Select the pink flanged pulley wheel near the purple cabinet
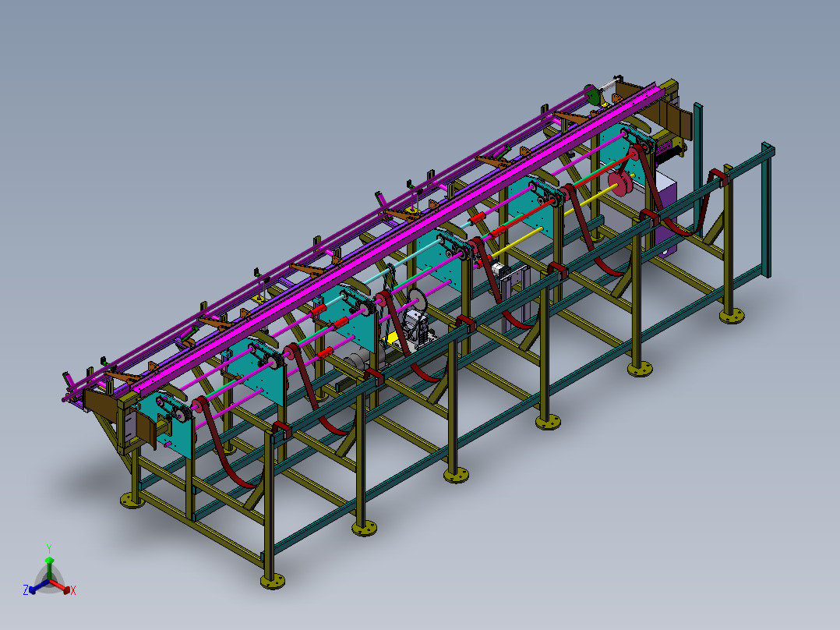The image size is (840, 630). [x=620, y=183]
